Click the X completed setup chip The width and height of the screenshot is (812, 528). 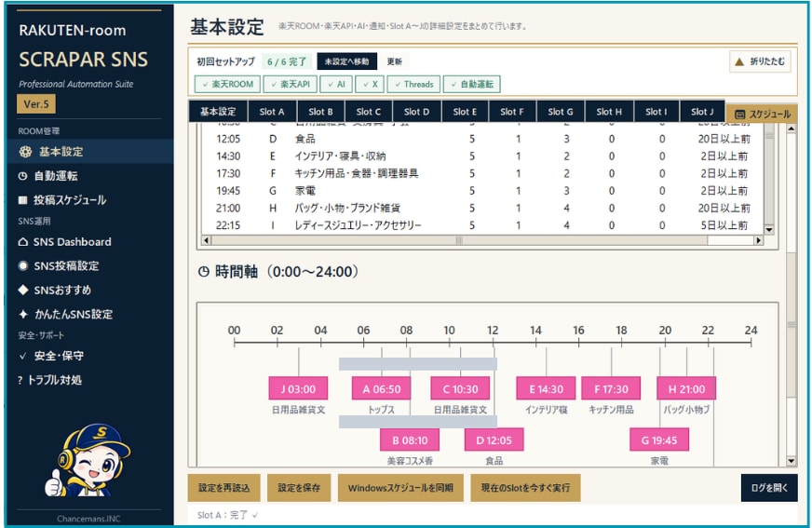[x=370, y=84]
